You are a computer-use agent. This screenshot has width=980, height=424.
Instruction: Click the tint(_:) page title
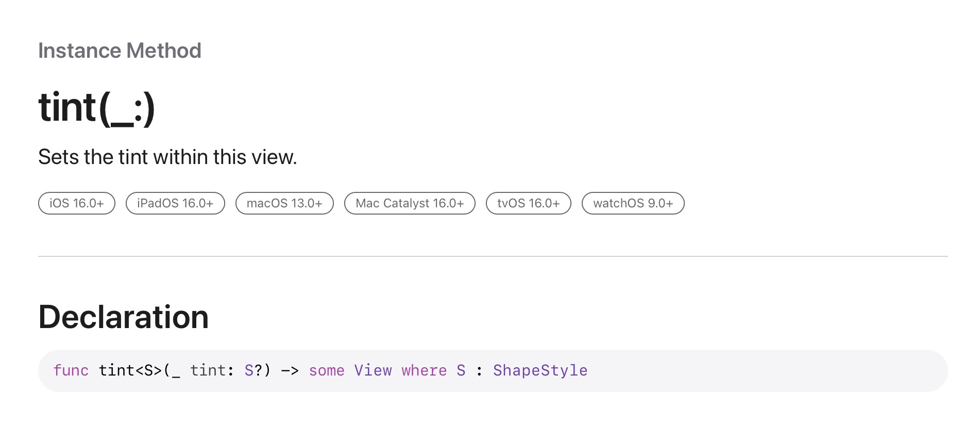(96, 108)
